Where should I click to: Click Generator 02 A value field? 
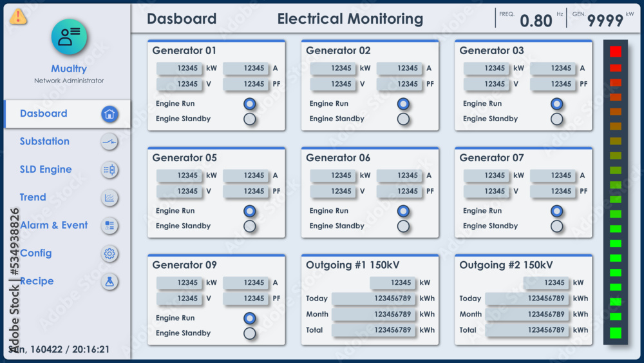coord(399,68)
